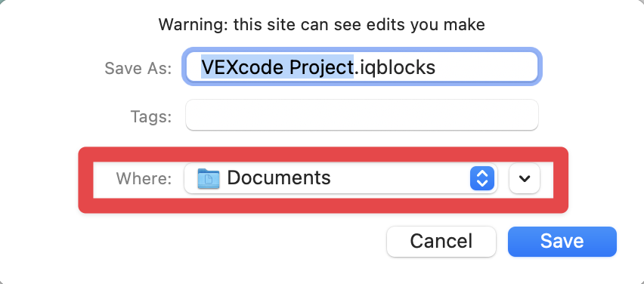The image size is (644, 284).
Task: Click the word Project in the filename
Action: [321, 67]
